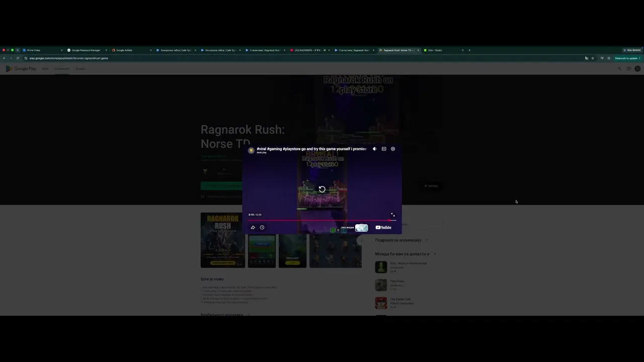
Task: Open the Google Play help icon
Action: tap(628, 69)
